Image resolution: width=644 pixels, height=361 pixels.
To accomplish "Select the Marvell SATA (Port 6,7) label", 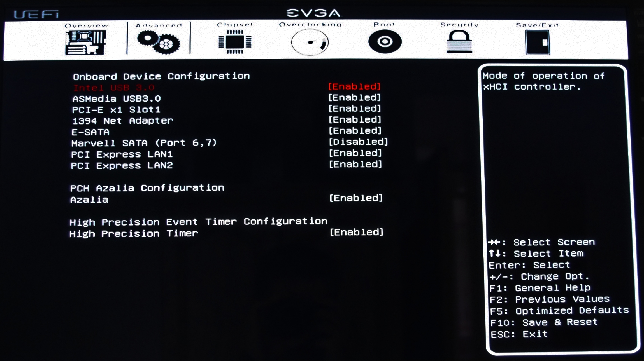I will (x=144, y=143).
